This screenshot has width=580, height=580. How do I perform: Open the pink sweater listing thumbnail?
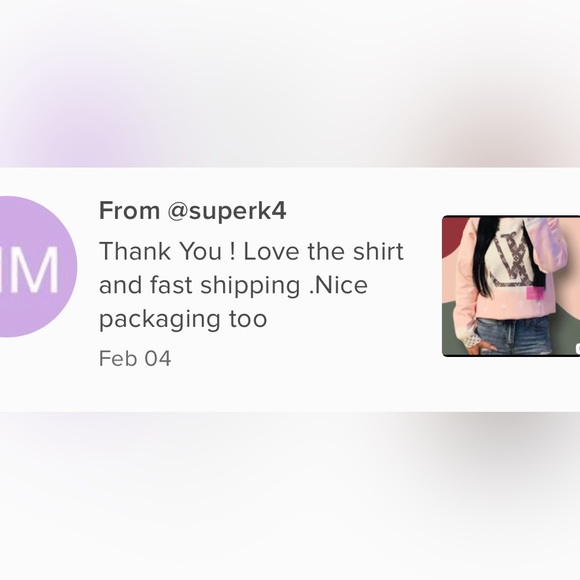coord(511,286)
